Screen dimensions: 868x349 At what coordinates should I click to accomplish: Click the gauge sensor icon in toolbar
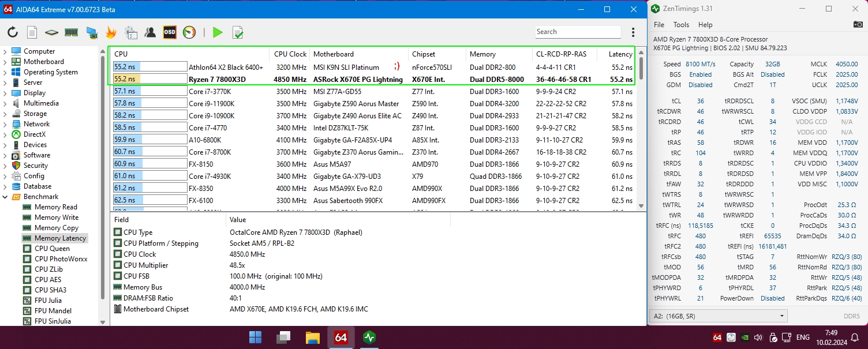189,32
